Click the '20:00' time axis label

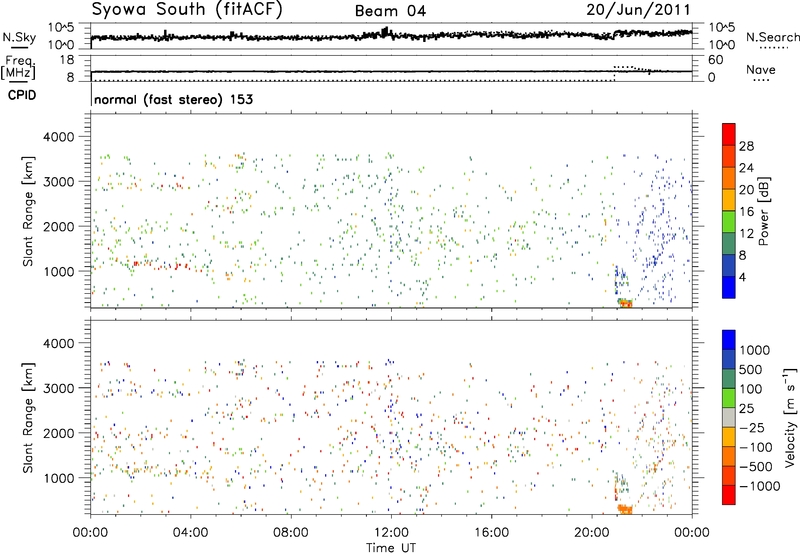[x=591, y=533]
